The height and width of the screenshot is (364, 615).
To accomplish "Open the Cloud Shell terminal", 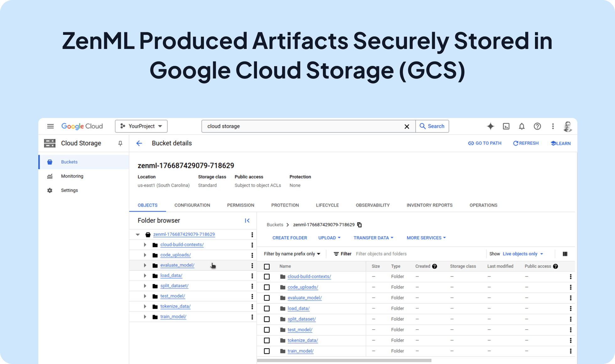I will 506,126.
